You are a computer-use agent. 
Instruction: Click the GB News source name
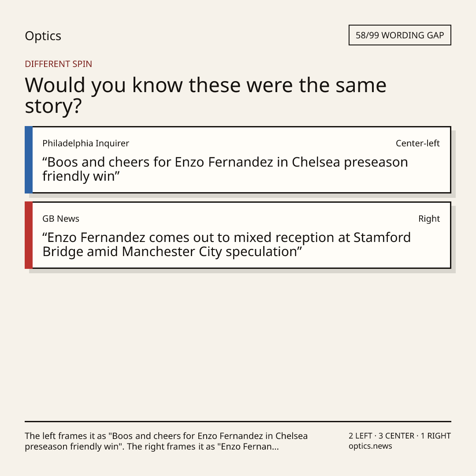coord(61,219)
